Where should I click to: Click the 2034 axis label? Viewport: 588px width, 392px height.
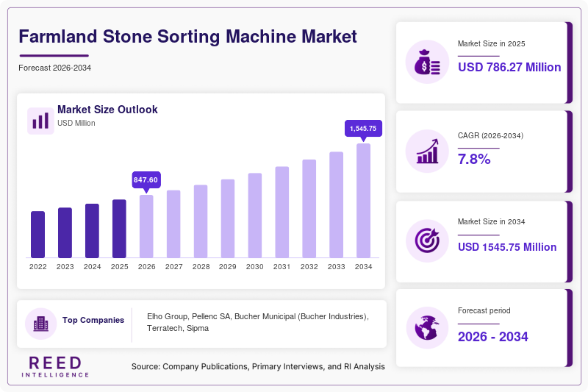coord(363,267)
